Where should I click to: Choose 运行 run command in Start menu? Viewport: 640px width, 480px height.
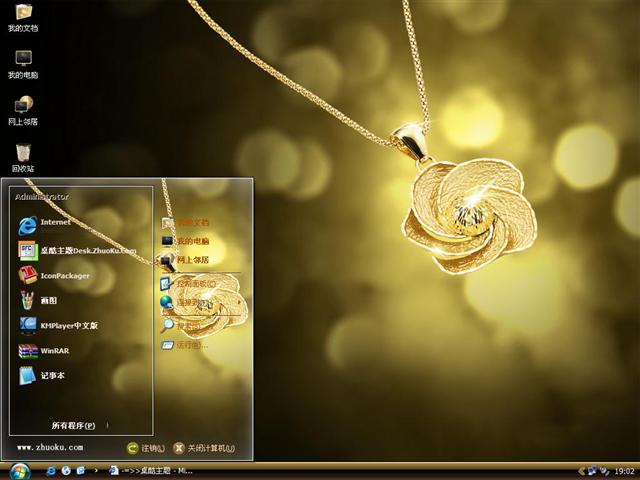188,345
